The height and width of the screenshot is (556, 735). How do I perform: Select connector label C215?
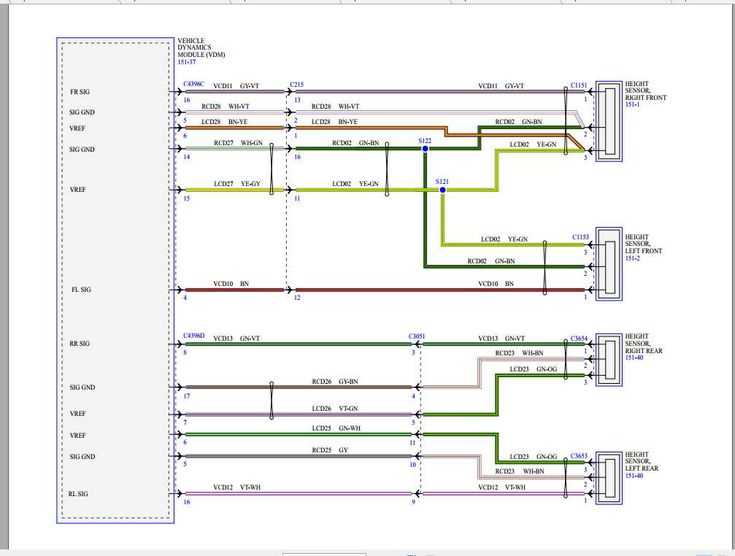[297, 85]
